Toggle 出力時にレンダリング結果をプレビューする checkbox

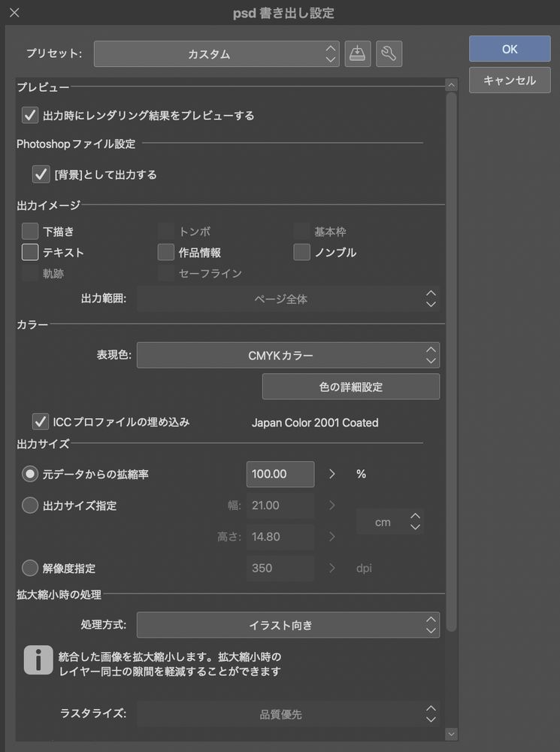30,115
